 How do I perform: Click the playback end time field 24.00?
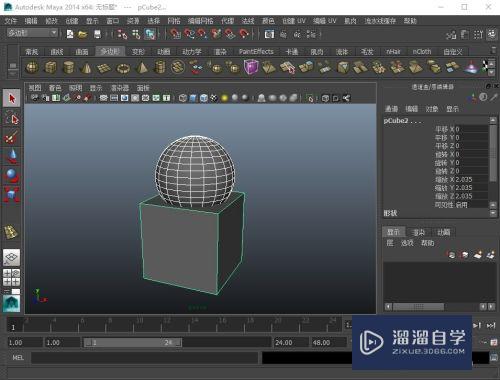coord(291,342)
